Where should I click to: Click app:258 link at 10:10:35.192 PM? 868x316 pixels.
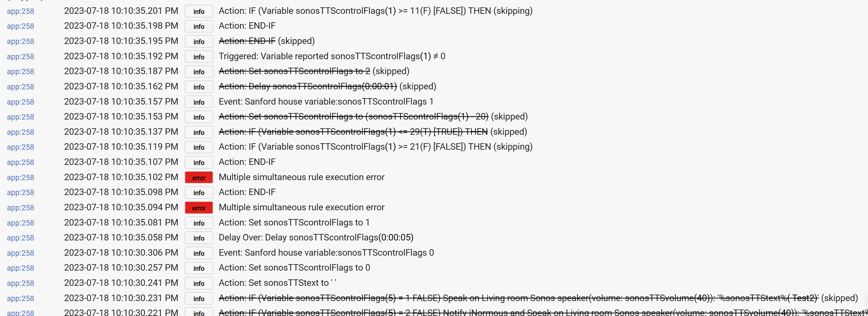coord(21,57)
